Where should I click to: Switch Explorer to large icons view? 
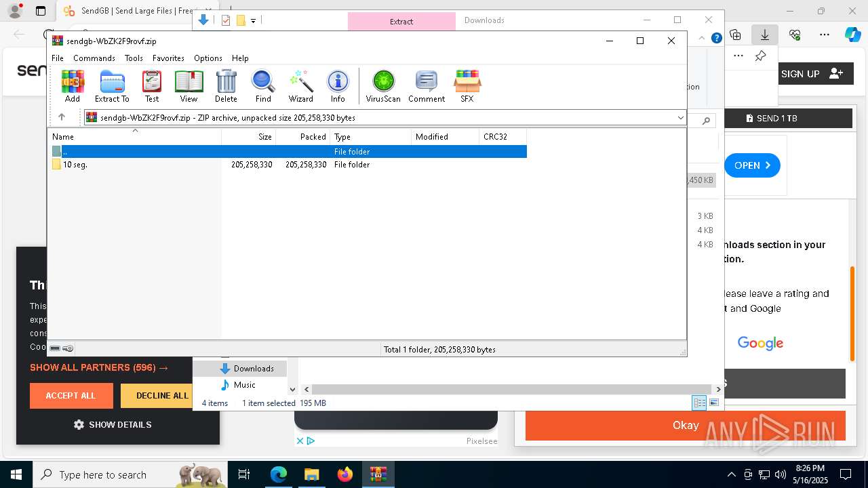[714, 403]
